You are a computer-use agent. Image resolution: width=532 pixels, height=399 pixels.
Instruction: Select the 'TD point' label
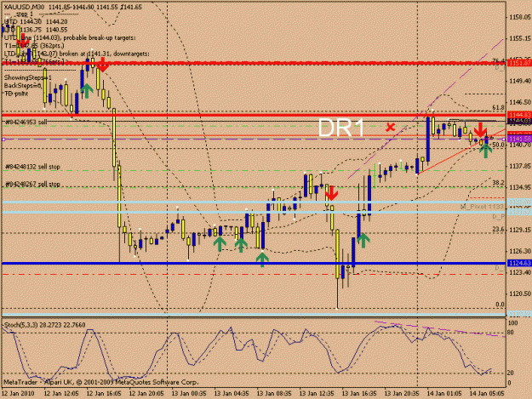(16, 94)
